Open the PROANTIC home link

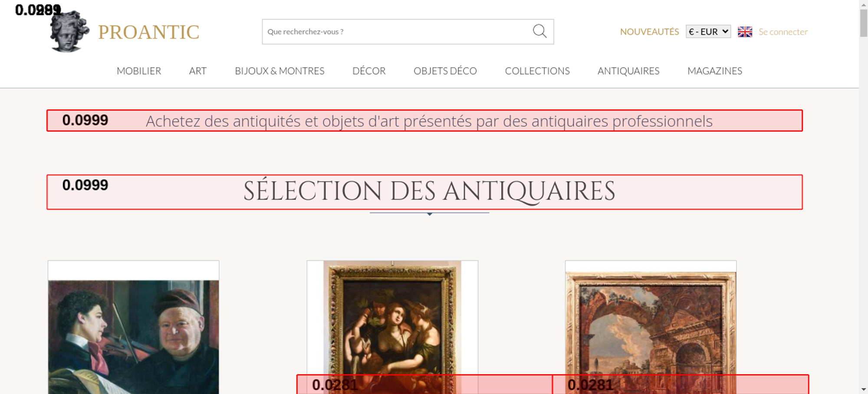tap(148, 32)
